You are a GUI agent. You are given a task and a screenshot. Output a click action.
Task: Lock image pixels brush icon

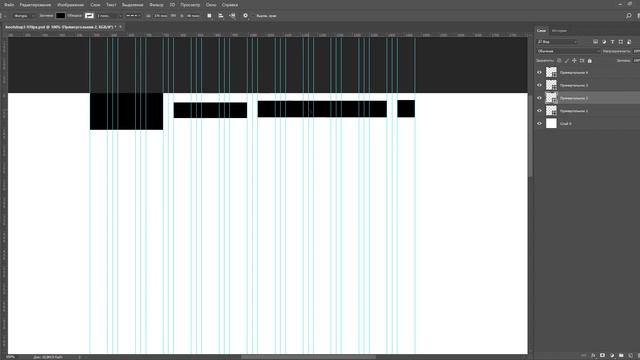tap(567, 60)
